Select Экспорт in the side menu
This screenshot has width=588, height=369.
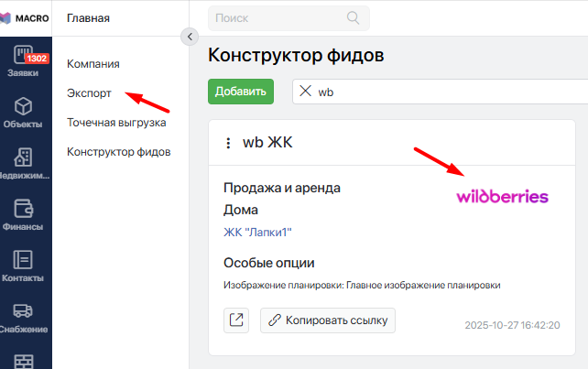coord(89,92)
